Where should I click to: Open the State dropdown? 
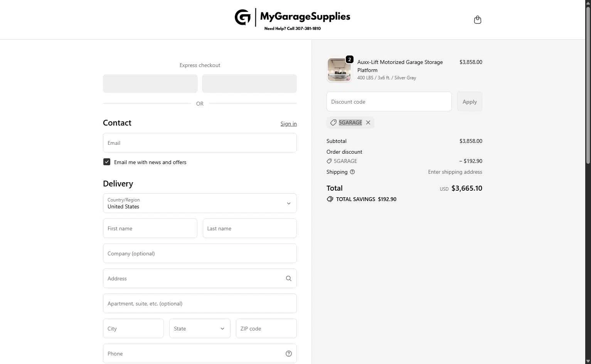pyautogui.click(x=200, y=328)
